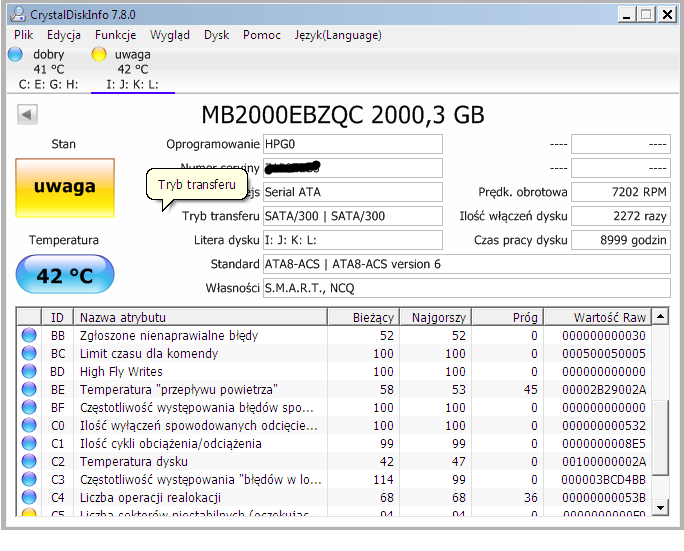Click the ID column header
684x551 pixels.
point(58,317)
